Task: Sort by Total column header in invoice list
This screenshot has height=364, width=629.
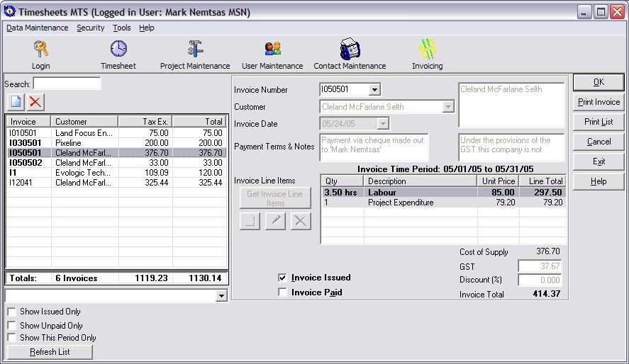Action: pyautogui.click(x=200, y=121)
